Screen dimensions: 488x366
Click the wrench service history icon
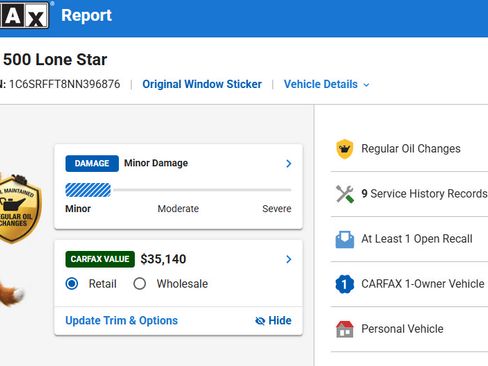point(345,194)
